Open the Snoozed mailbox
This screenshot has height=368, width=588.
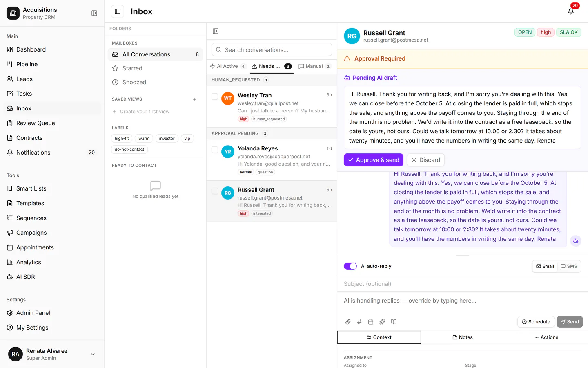155,82
